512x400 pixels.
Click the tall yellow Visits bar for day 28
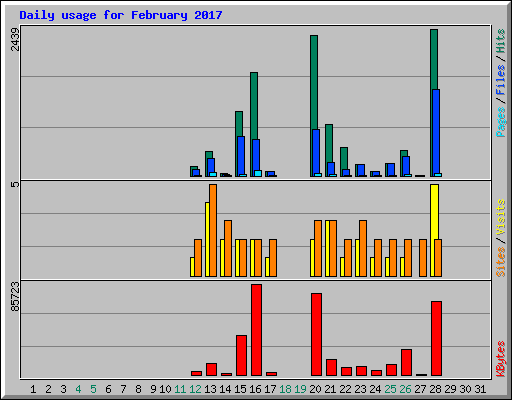tap(434, 212)
